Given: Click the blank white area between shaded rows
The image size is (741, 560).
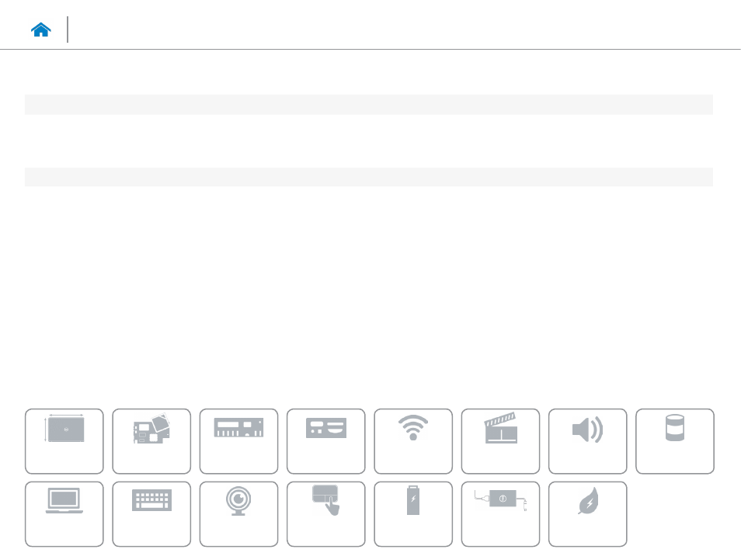Looking at the screenshot, I should tap(369, 141).
